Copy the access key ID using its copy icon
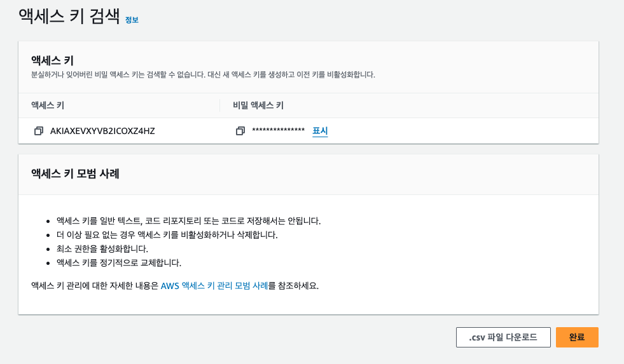The width and height of the screenshot is (624, 364). click(39, 131)
